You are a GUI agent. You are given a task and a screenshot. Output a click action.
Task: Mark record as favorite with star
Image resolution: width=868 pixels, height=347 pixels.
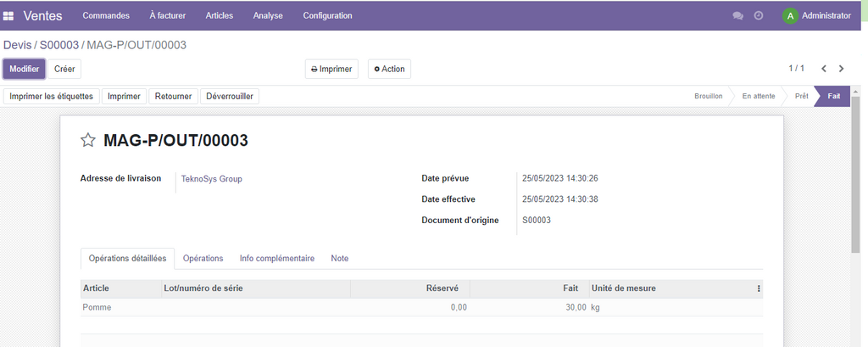pos(87,141)
